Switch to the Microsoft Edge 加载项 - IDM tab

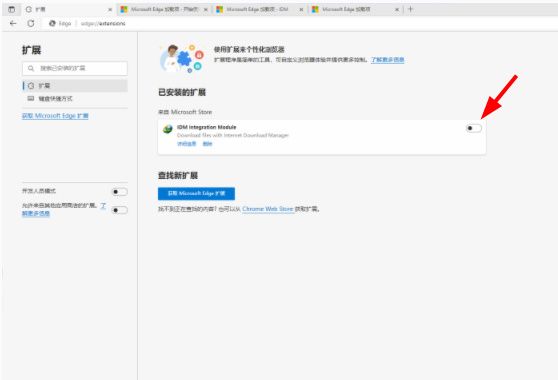259,10
